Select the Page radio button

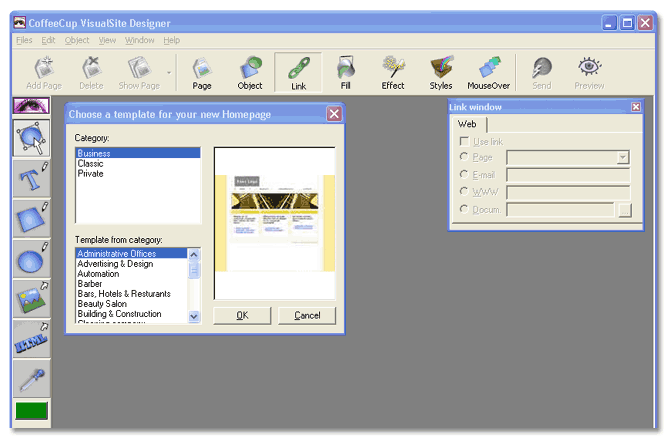(464, 157)
